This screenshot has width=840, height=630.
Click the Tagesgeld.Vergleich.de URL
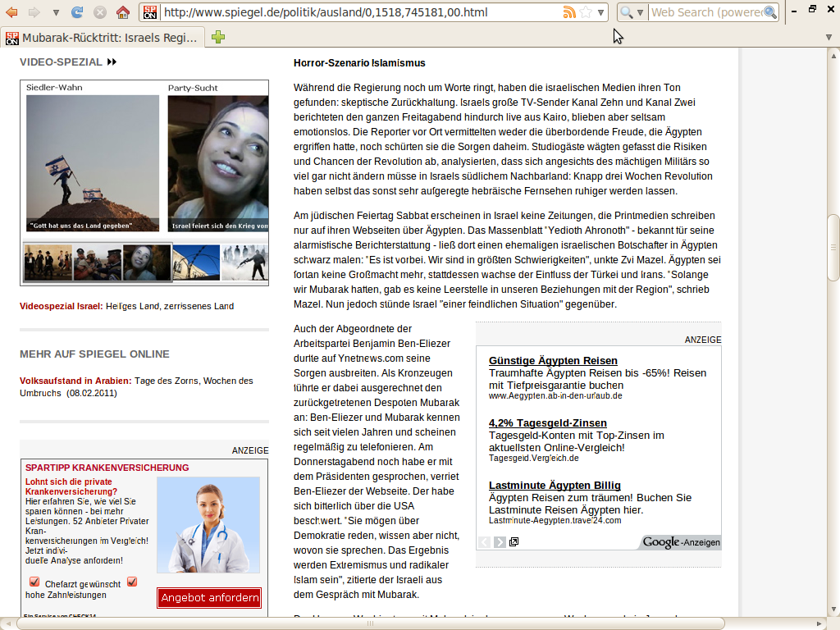(533, 458)
